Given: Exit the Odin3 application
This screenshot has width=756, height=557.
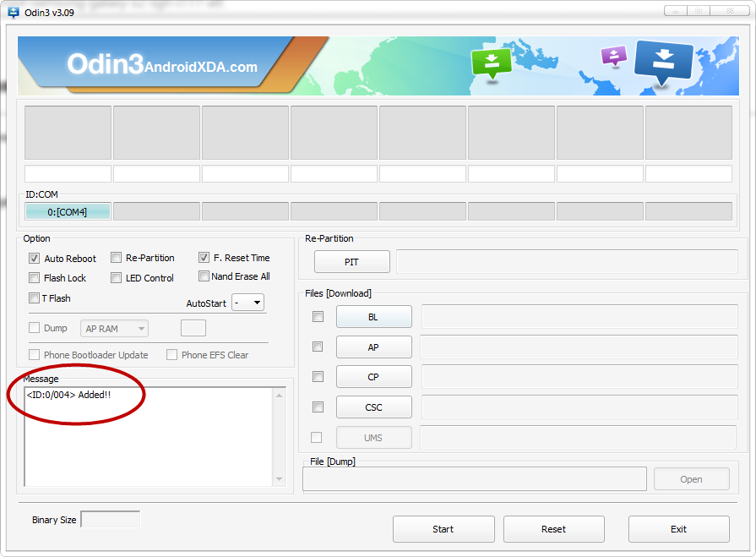Looking at the screenshot, I should [x=678, y=529].
